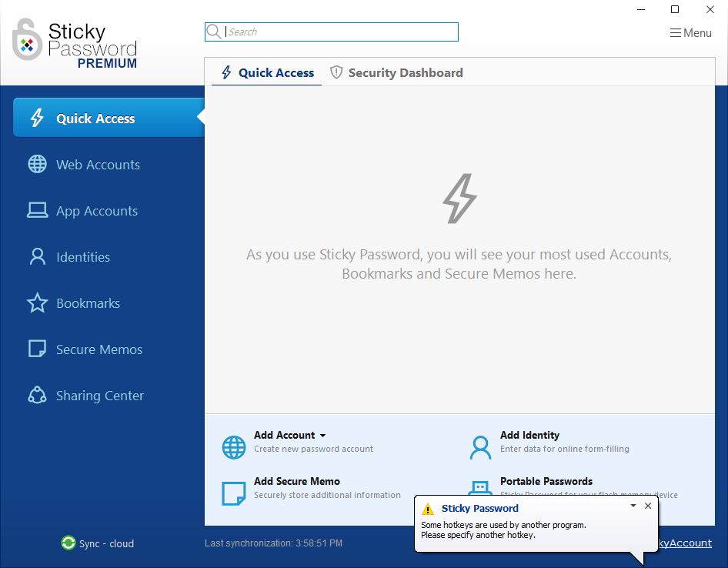
Task: Switch to the Security Dashboard tab
Action: pyautogui.click(x=396, y=72)
